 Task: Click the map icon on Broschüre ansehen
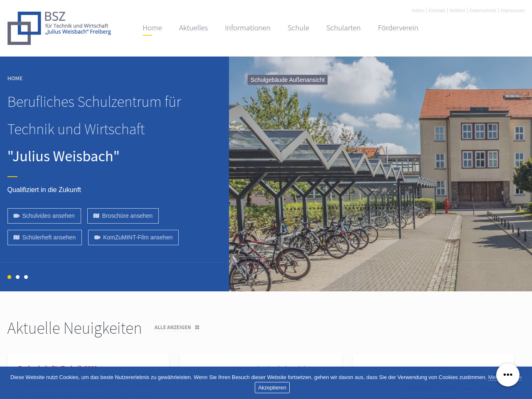pos(96,216)
